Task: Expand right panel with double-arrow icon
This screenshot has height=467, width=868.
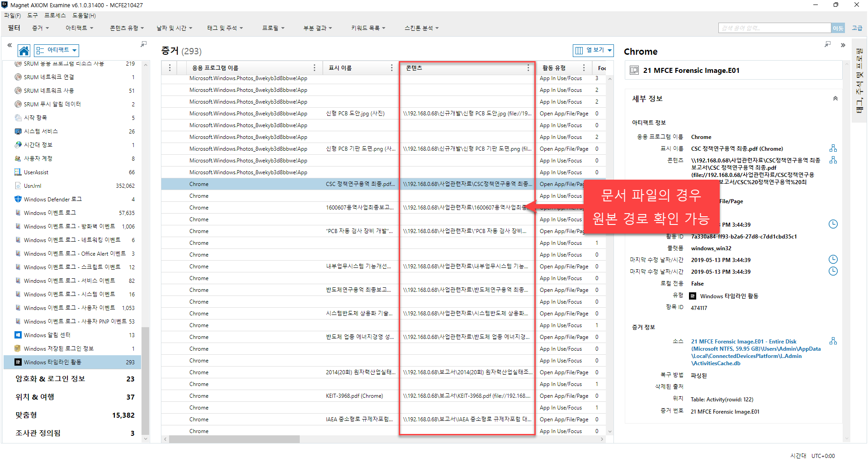Action: pyautogui.click(x=843, y=45)
